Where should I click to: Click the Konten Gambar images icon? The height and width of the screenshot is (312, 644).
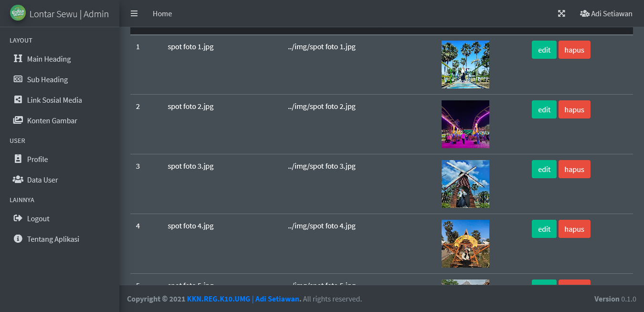pyautogui.click(x=18, y=120)
